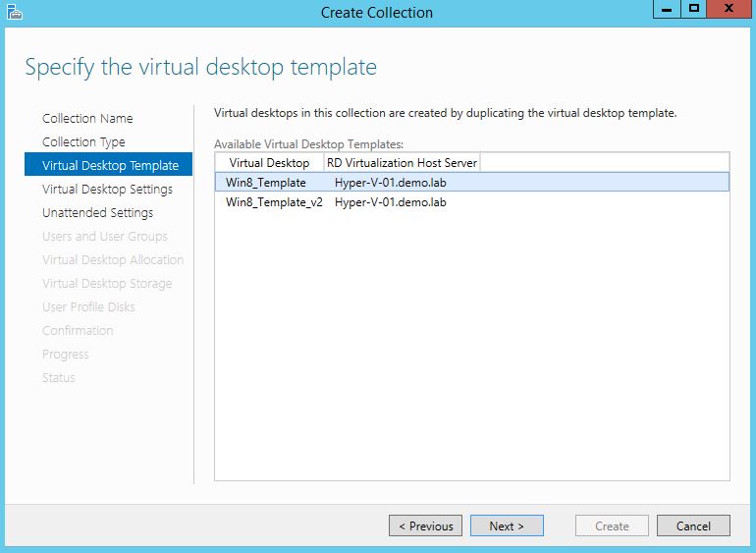Screen dimensions: 756x553
Task: Select Virtual Desktop Template step in sidebar
Action: point(109,166)
